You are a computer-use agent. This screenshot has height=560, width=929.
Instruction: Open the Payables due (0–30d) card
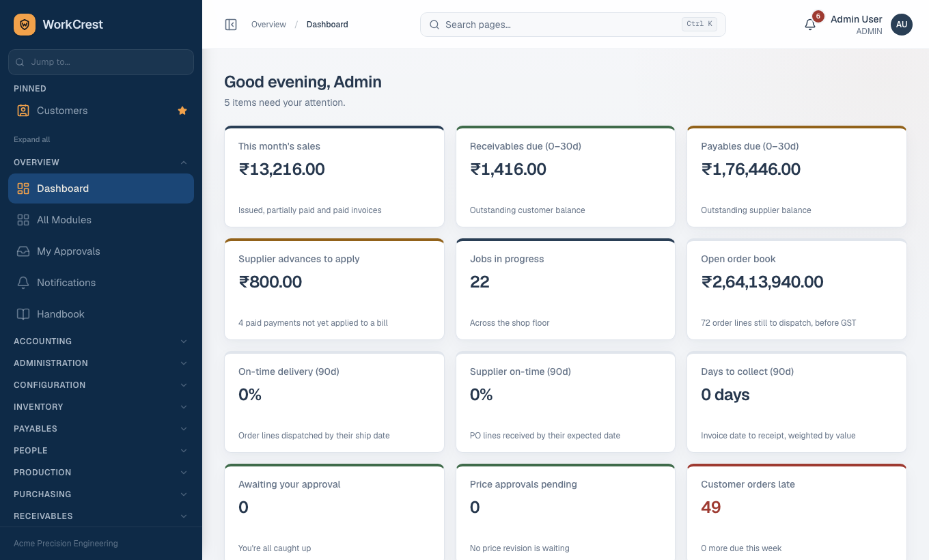(796, 176)
